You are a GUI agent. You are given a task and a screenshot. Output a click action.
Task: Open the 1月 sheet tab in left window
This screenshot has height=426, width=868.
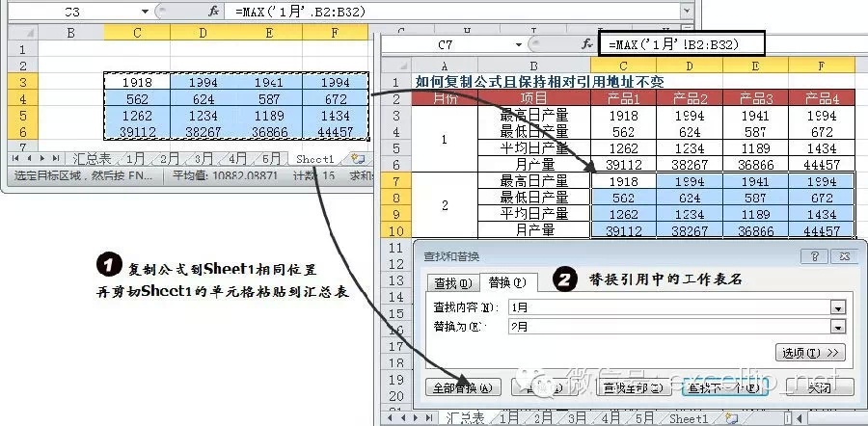[134, 159]
